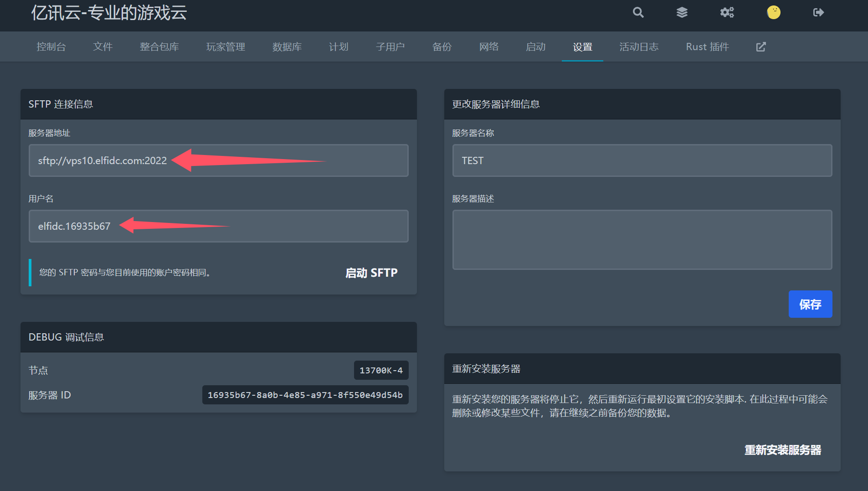Click the reinstall warning description text
The width and height of the screenshot is (868, 491).
(x=640, y=406)
